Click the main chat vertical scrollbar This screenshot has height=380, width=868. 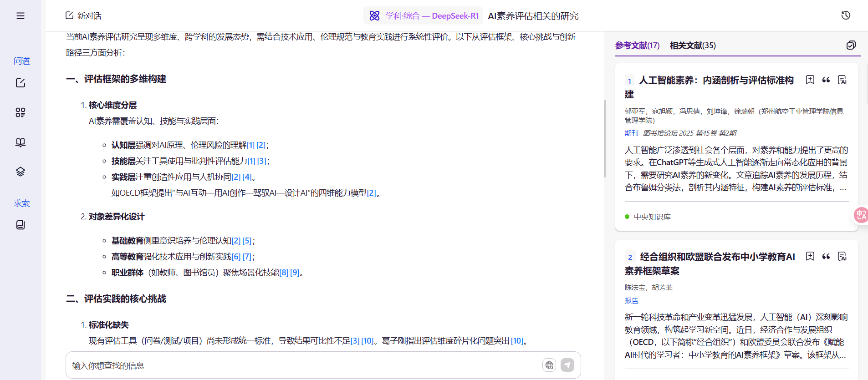pos(605,139)
